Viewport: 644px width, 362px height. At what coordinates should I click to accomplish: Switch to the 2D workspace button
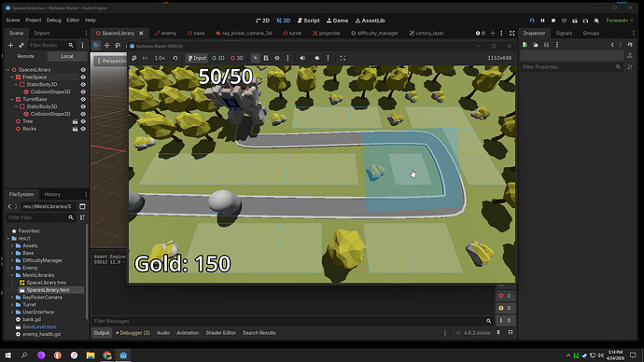tap(262, 21)
